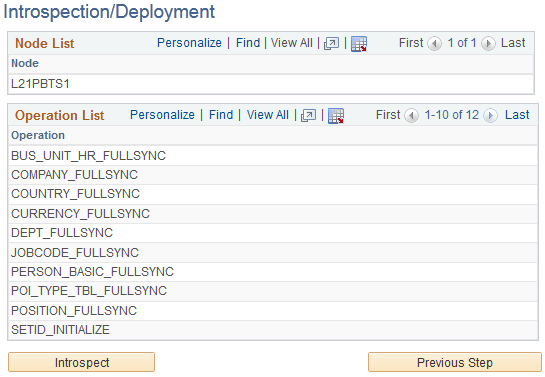Select BUS_UNIT_HR_FULLSYNC operation row
545x377 pixels.
pos(273,156)
